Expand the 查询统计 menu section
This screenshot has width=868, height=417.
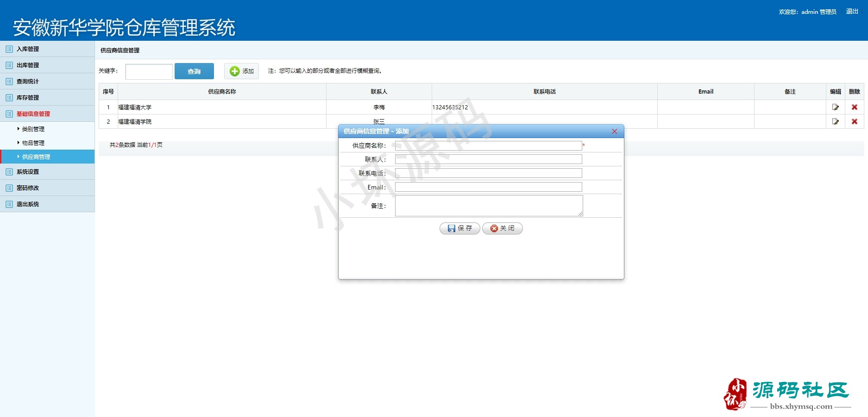click(28, 82)
